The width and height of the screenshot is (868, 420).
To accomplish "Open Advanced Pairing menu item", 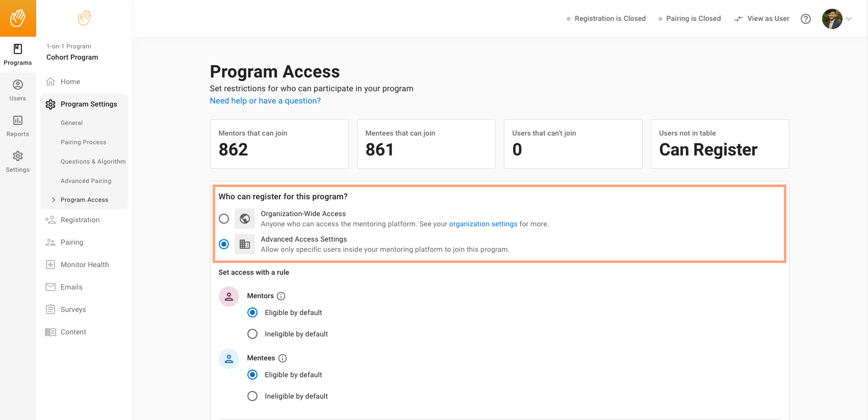I will (x=86, y=181).
